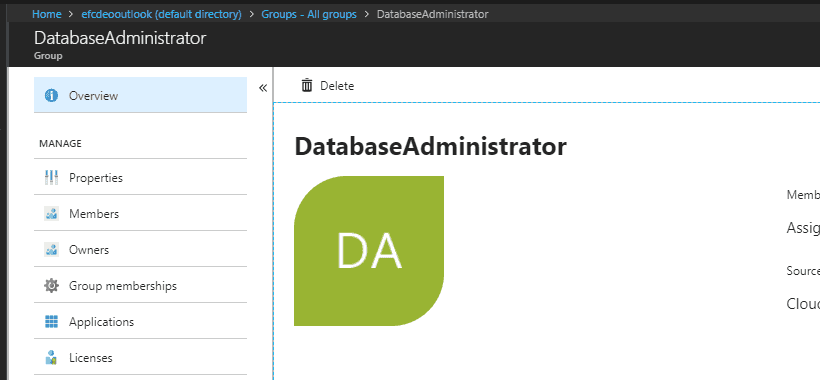Select Members in the Manage section

pos(140,214)
